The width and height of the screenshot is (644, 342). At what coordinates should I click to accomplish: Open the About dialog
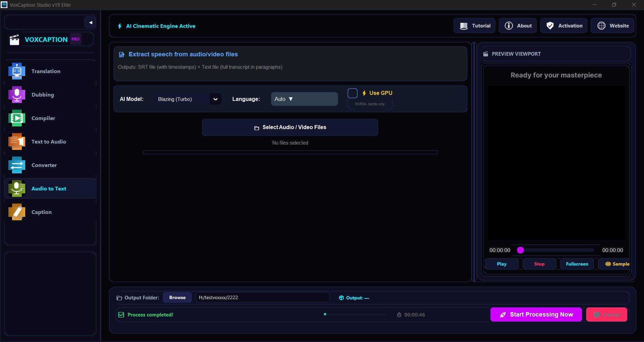click(518, 25)
